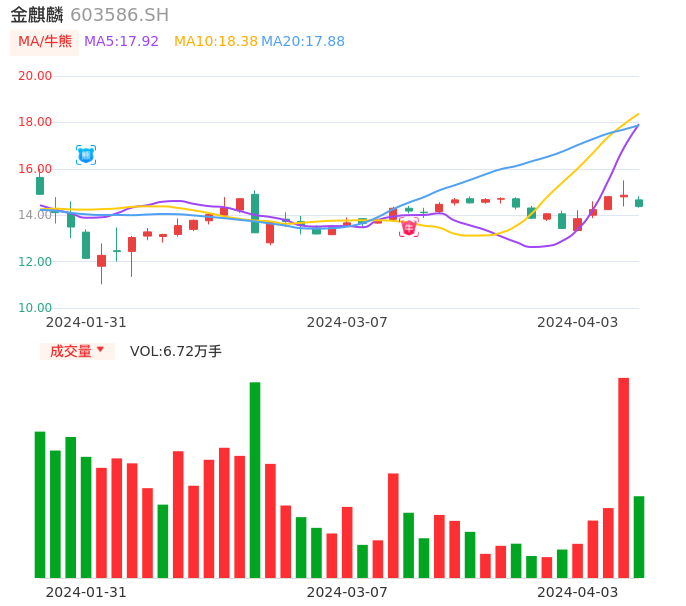
Task: Click the tallest red volume bar
Action: (x=623, y=478)
